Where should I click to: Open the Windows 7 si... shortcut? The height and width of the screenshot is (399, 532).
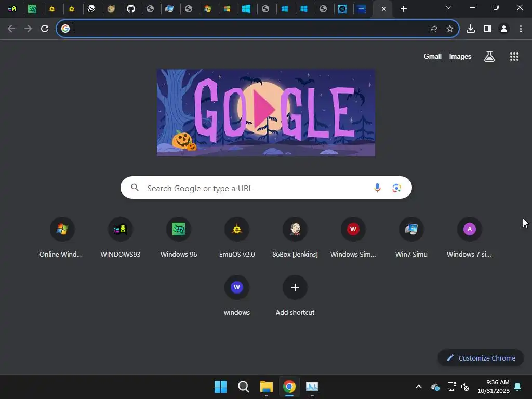pos(469,237)
